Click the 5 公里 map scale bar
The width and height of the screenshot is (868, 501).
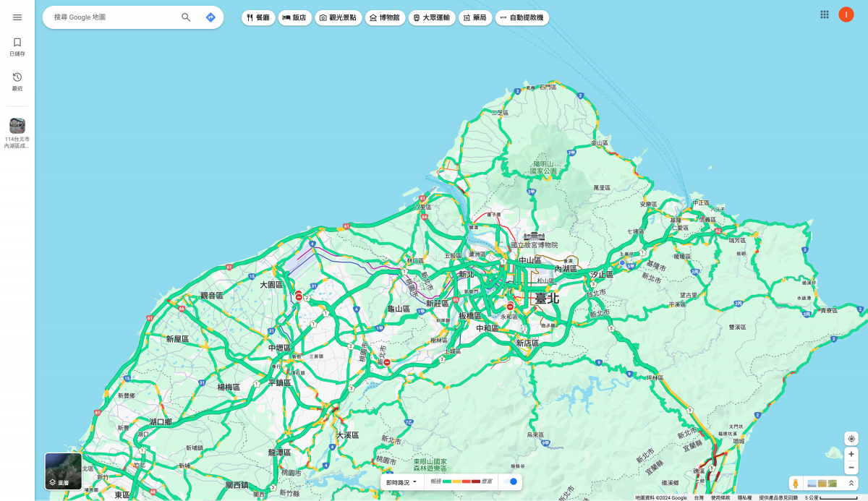click(832, 497)
